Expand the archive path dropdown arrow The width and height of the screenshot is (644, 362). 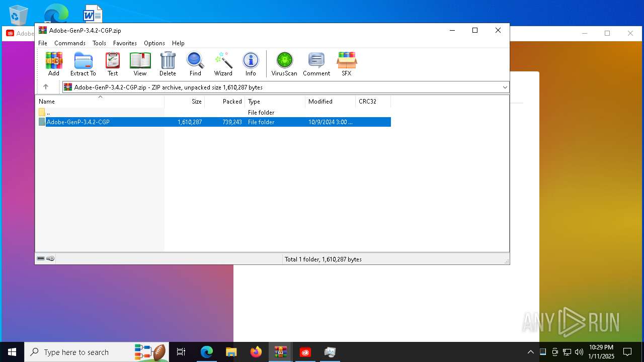point(505,87)
